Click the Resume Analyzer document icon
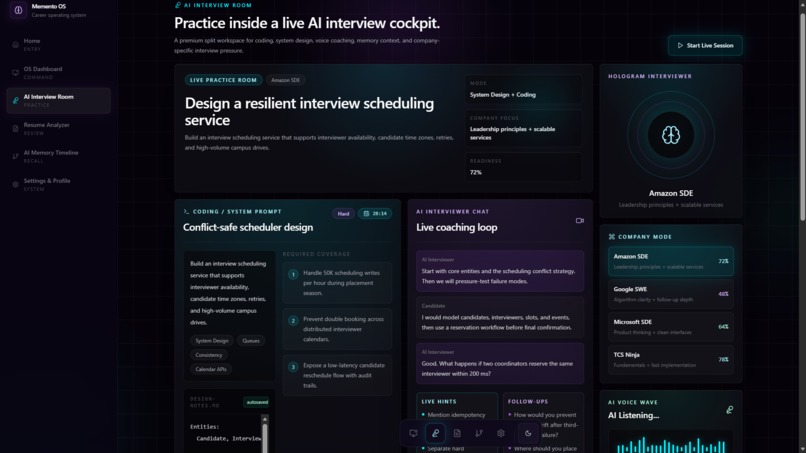 [x=15, y=129]
